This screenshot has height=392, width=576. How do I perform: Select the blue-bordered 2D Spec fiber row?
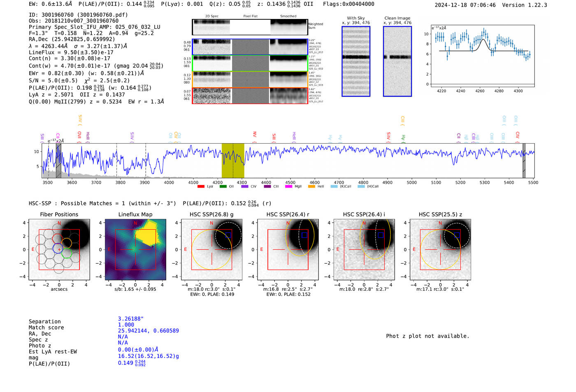tap(250, 47)
